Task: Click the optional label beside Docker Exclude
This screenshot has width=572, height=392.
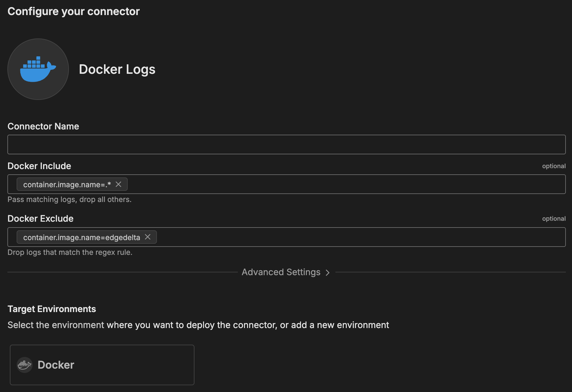Action: pos(554,219)
